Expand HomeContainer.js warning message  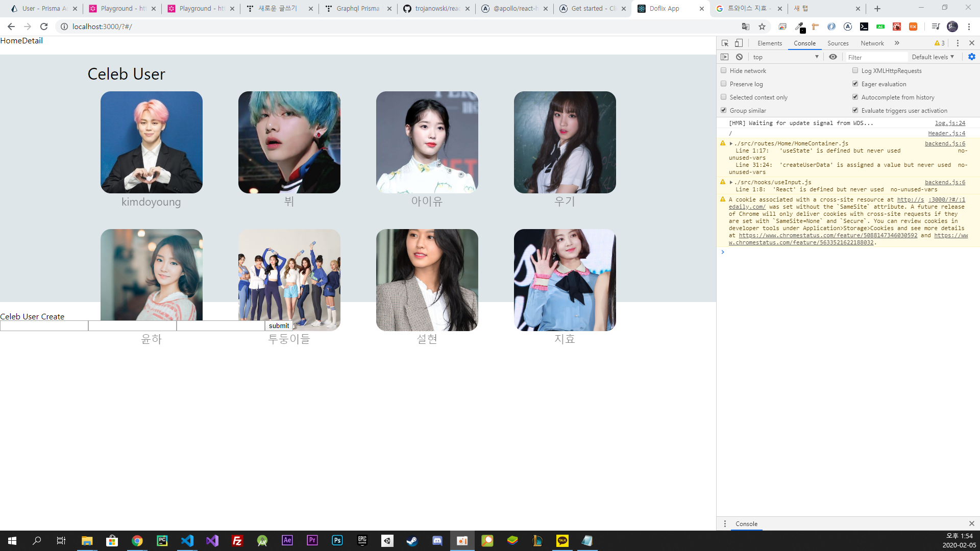tap(731, 144)
